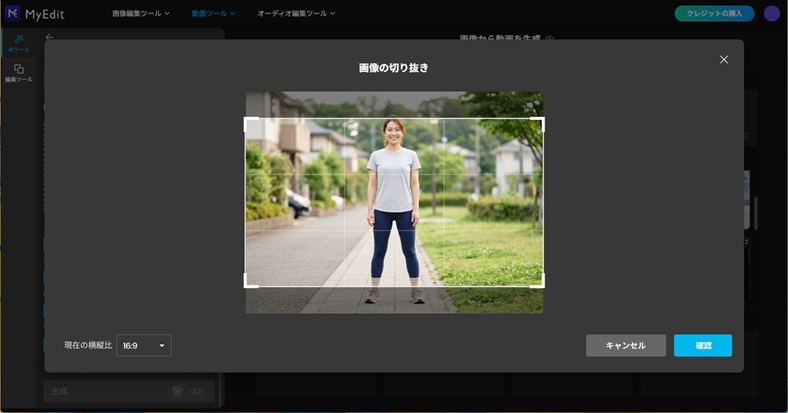
Task: Open the オーディオ編集ツール menu
Action: click(x=296, y=13)
